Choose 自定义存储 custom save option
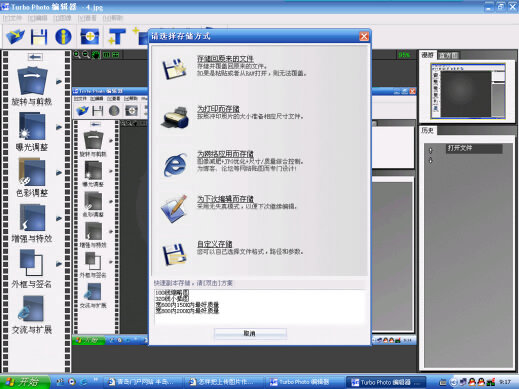 215,244
